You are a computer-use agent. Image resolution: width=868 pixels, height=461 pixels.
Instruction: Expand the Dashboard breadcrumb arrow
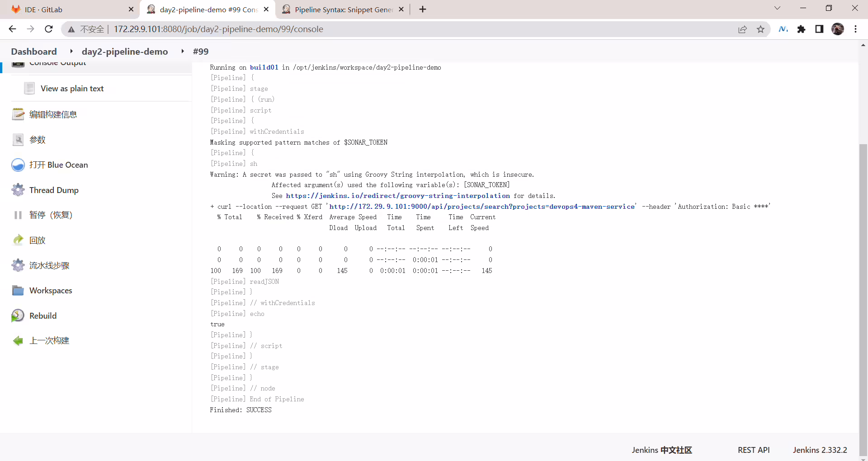(71, 51)
